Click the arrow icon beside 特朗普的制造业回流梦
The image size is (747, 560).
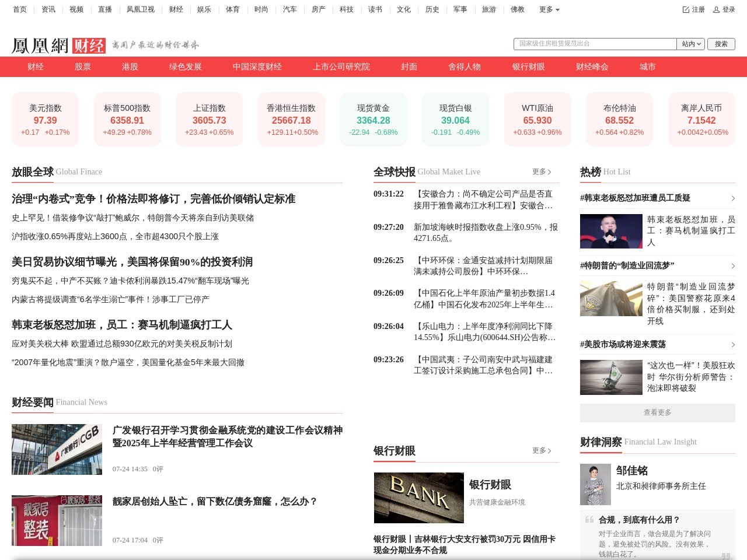click(733, 266)
